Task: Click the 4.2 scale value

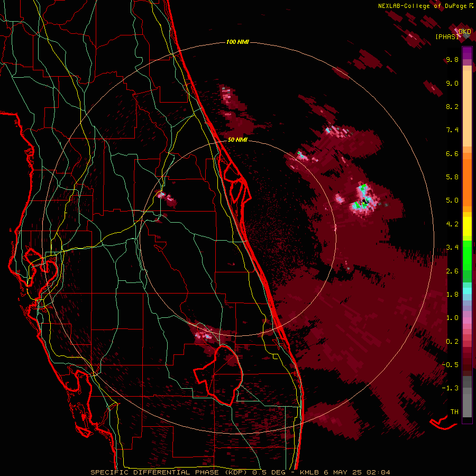Action: (452, 224)
